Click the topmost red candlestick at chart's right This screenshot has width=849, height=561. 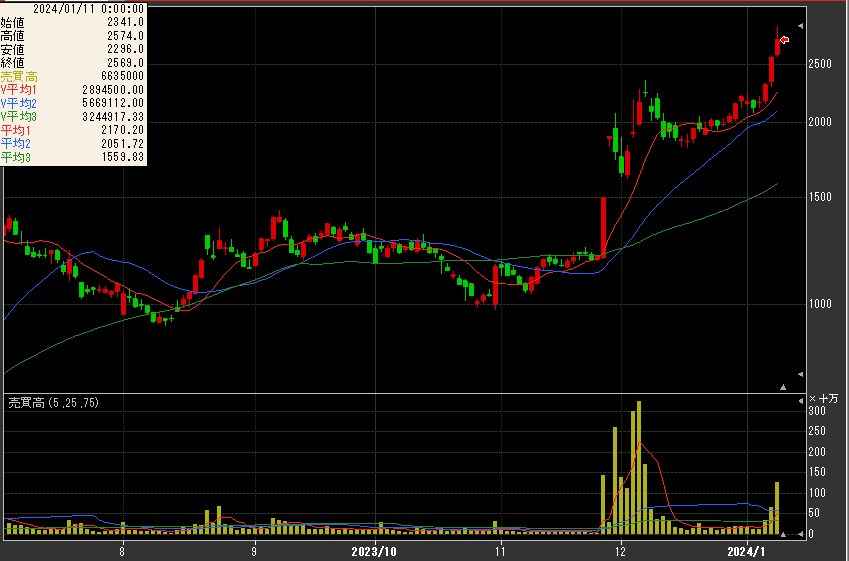click(778, 45)
